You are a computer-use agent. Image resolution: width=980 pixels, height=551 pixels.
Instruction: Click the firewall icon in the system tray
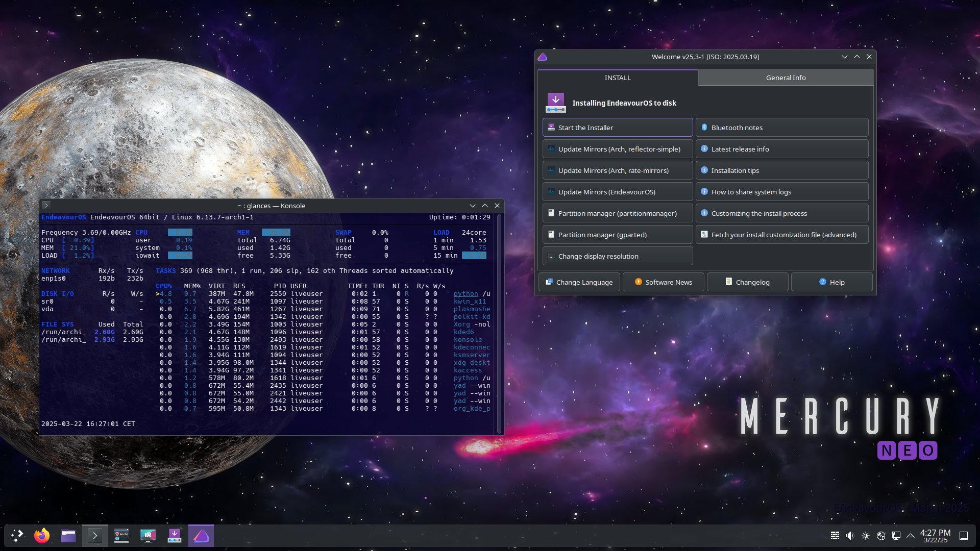click(x=835, y=535)
